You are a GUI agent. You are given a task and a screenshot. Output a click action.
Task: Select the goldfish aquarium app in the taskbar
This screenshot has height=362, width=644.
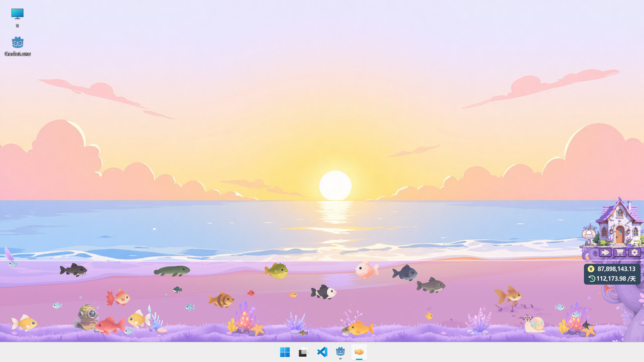[359, 352]
